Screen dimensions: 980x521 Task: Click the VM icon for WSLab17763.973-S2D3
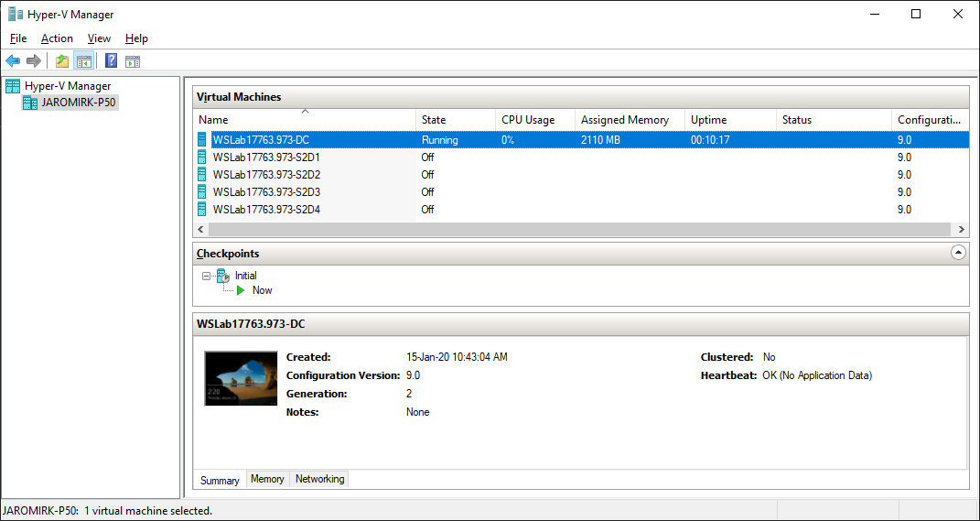[x=202, y=192]
